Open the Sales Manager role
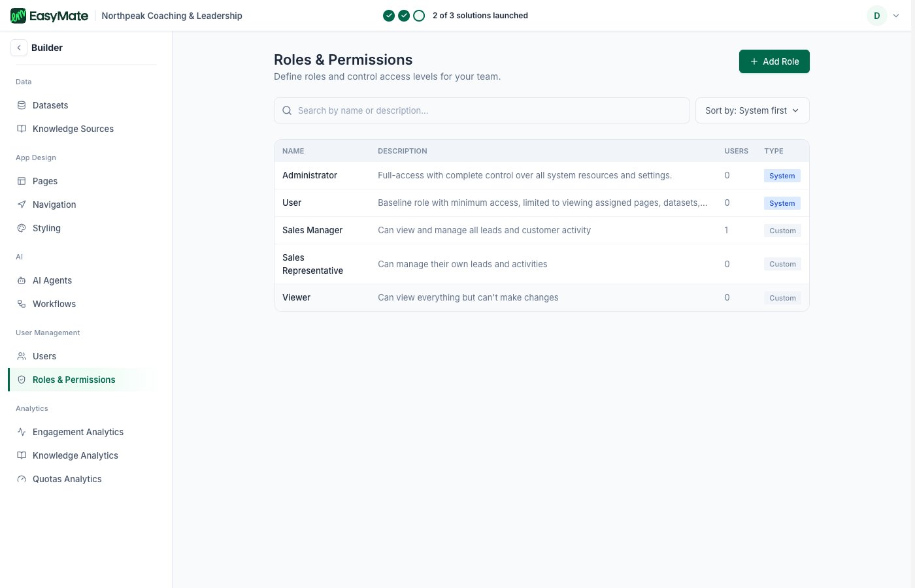The image size is (915, 588). 542,230
